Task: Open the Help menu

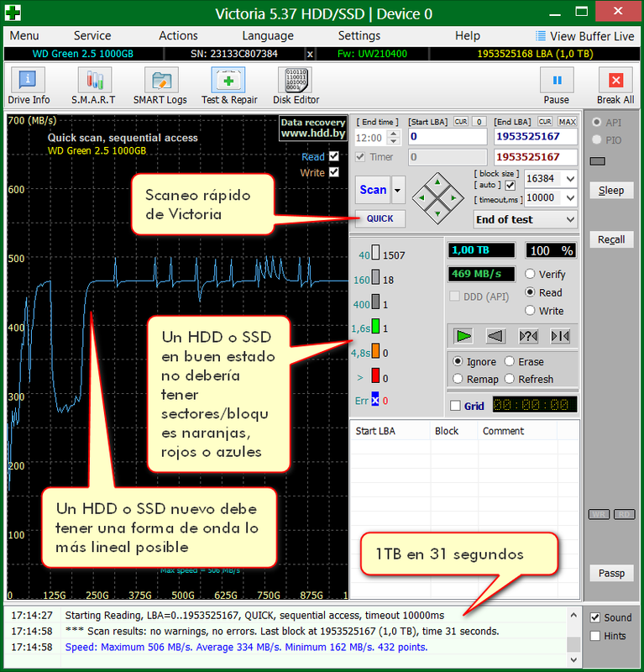Action: click(x=468, y=35)
